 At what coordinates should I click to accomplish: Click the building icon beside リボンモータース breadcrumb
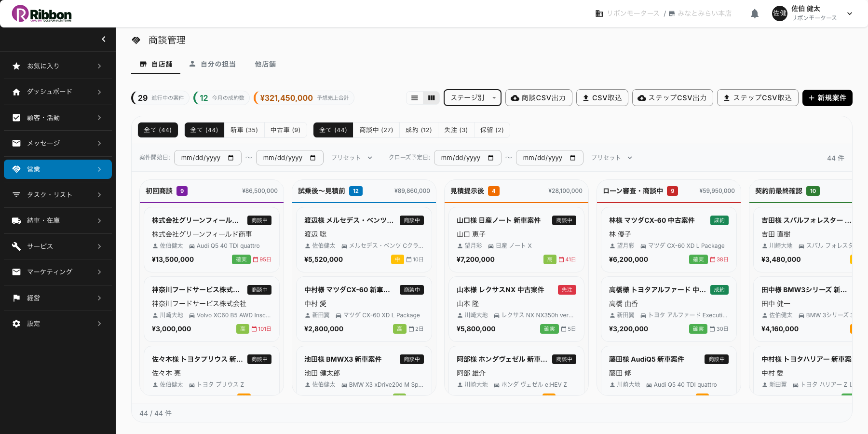point(599,14)
